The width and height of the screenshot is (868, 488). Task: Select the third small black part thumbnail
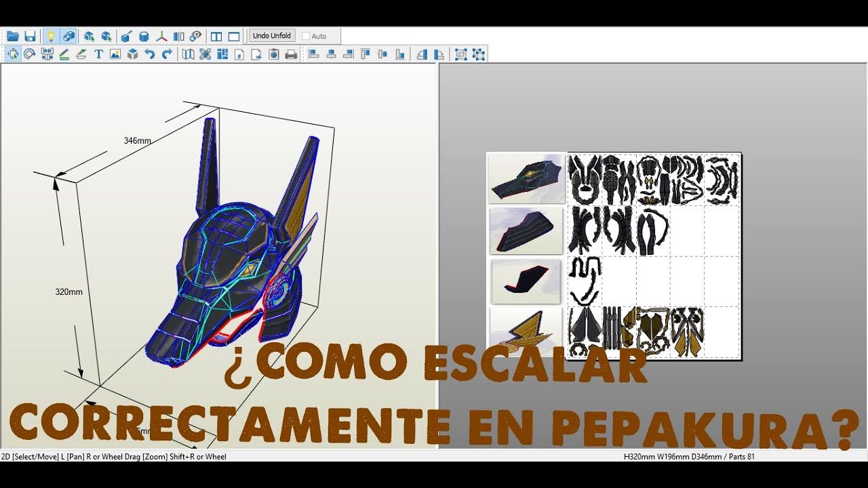(x=526, y=281)
